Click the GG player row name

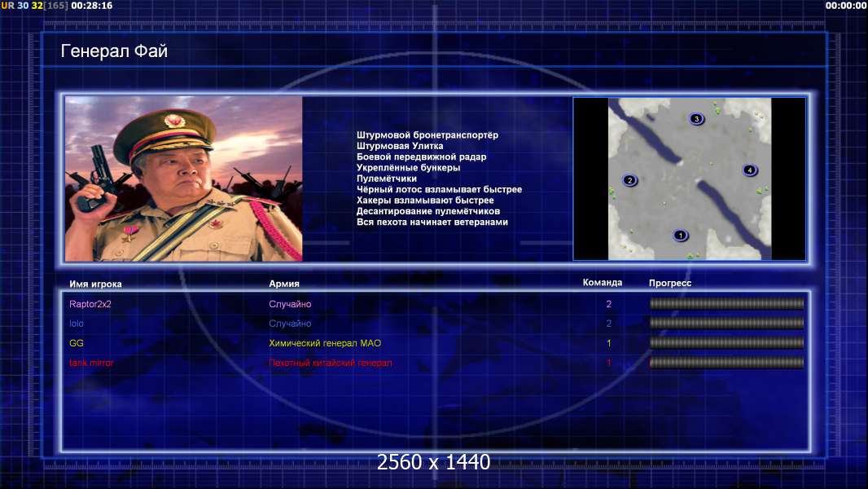(x=77, y=343)
